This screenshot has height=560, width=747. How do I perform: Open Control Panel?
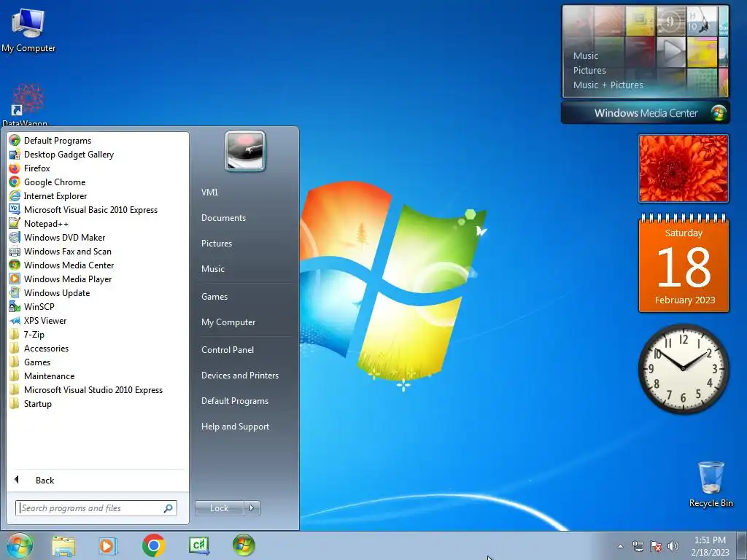point(228,350)
